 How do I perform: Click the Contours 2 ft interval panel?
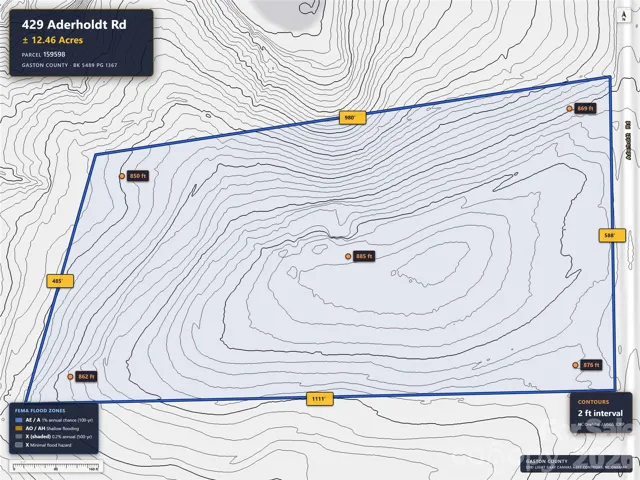(601, 412)
